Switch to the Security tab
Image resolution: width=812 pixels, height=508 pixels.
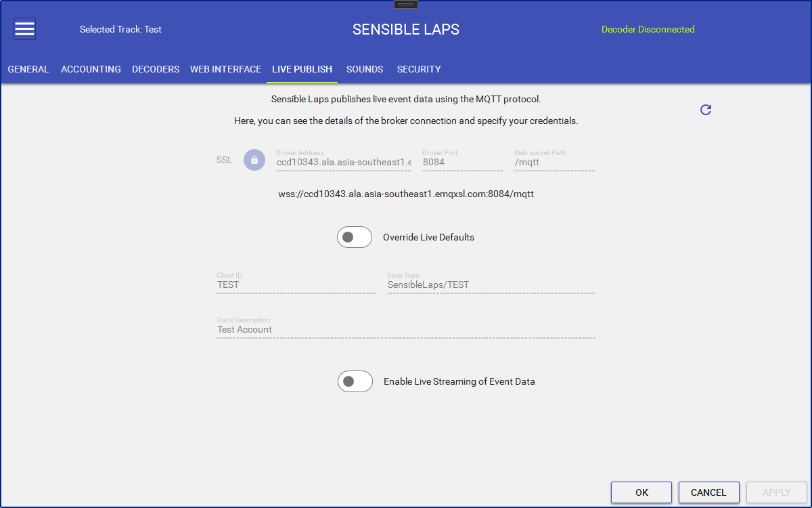[x=419, y=69]
